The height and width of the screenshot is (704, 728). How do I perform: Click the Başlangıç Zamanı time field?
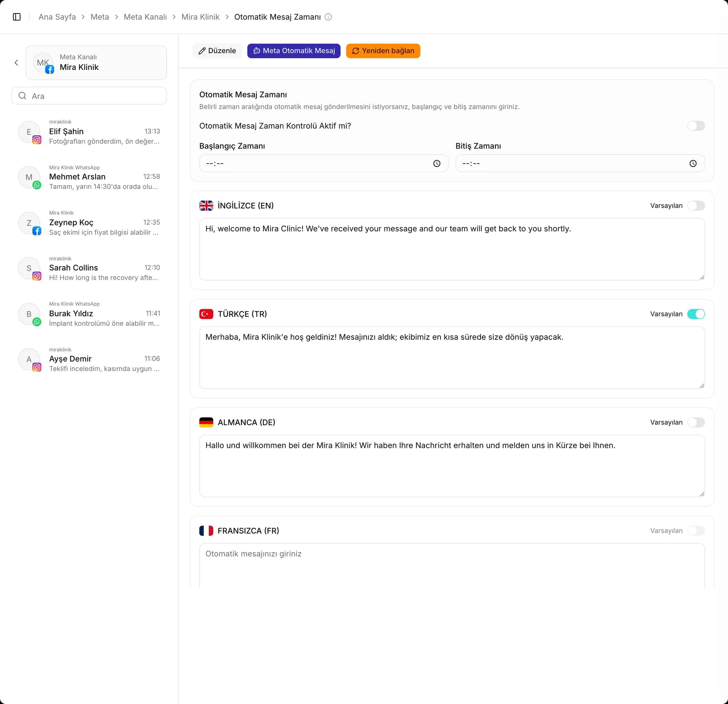click(324, 164)
